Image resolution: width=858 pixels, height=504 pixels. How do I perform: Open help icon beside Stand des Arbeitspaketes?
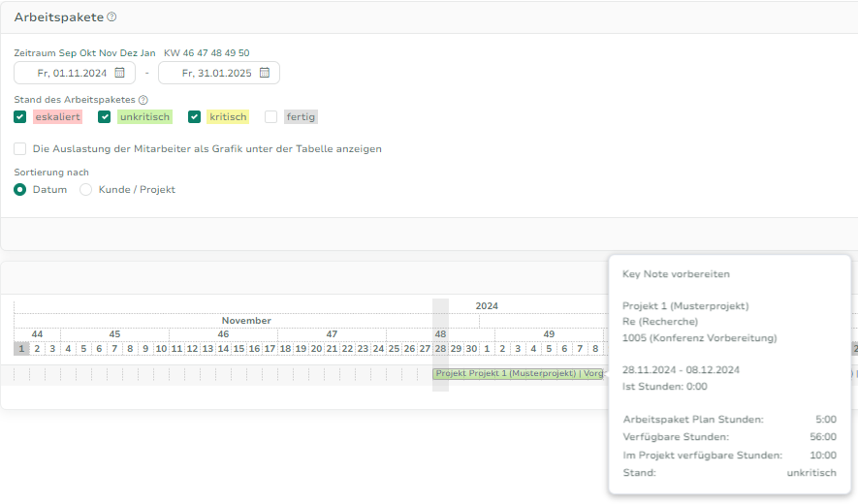click(x=143, y=100)
